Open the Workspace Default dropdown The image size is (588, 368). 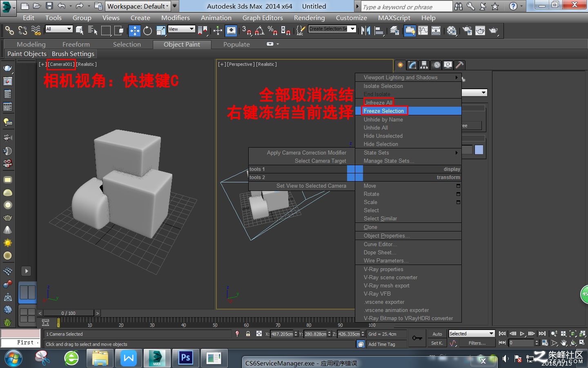click(x=137, y=6)
